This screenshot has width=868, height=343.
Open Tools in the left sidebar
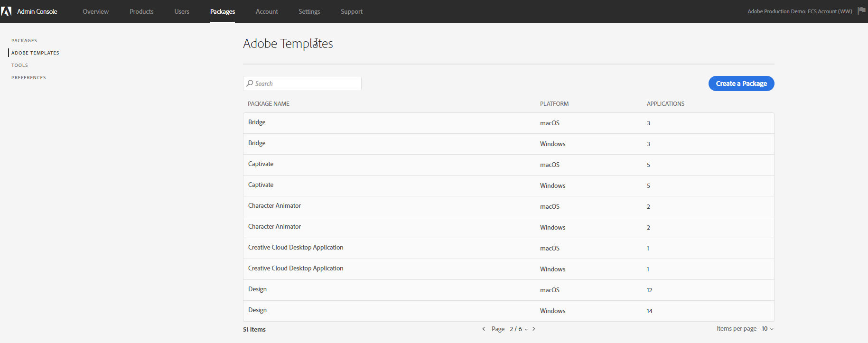point(20,65)
